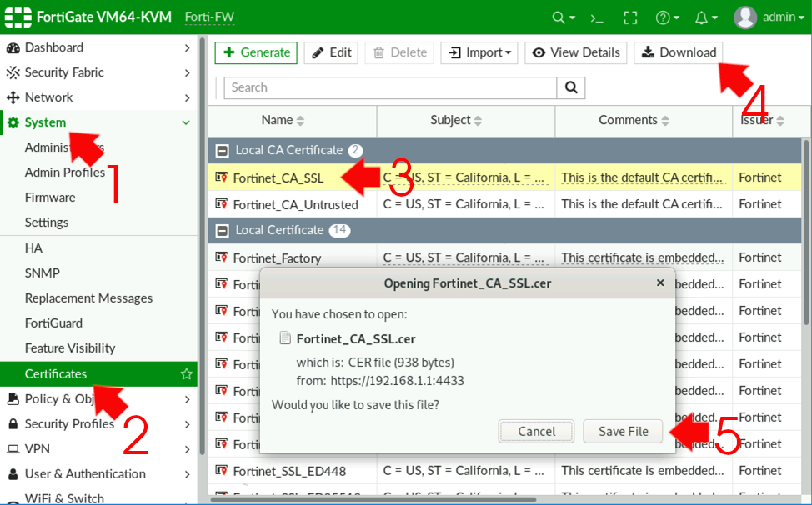
Task: Open Admin Profiles menu item
Action: [x=65, y=172]
